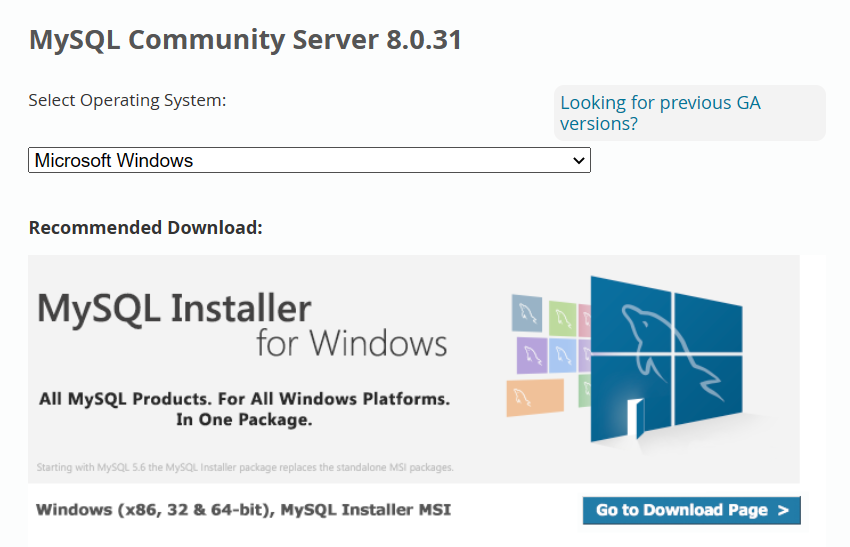Click the light blue dolphin tile in the banner
Image resolution: width=850 pixels, height=547 pixels.
562,356
